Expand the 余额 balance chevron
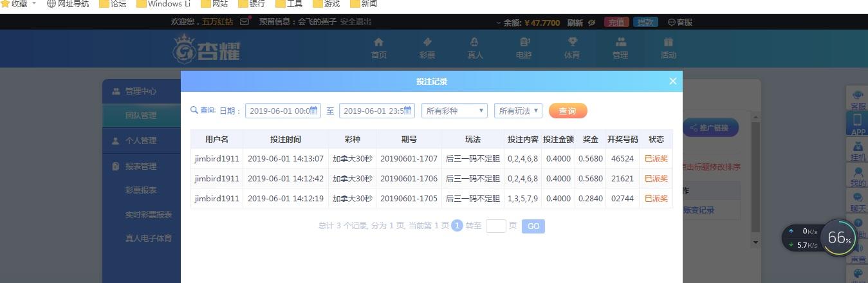The width and height of the screenshot is (868, 283). 498,23
